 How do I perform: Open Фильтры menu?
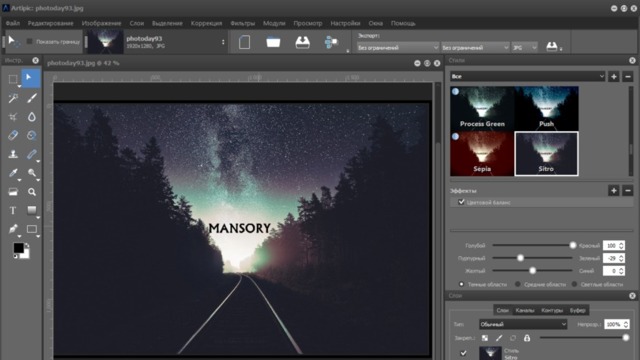tap(242, 23)
